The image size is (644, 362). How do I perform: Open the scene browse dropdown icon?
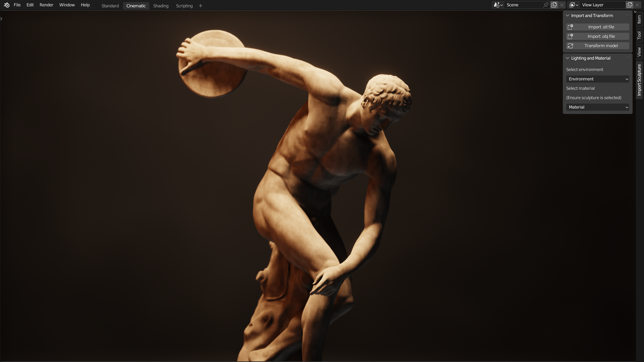[x=498, y=5]
